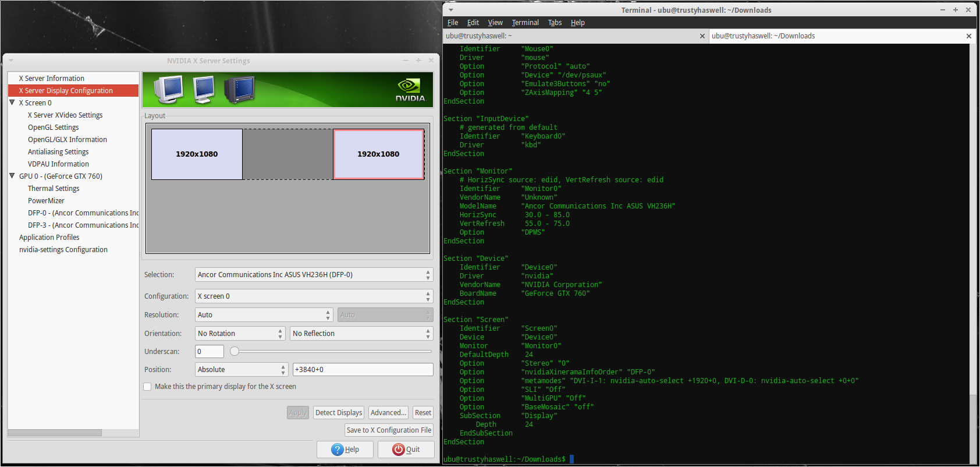Viewport: 980px width, 467px height.
Task: Open the Selection display dropdown
Action: tap(314, 275)
